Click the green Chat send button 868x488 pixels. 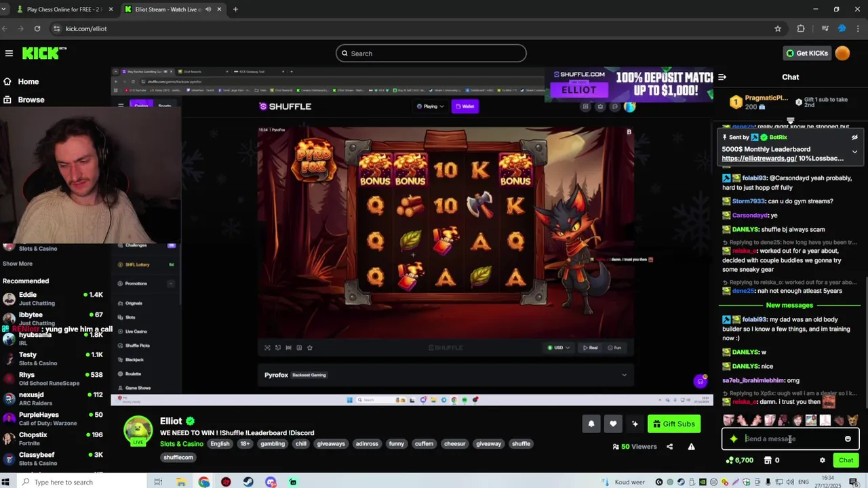pyautogui.click(x=846, y=460)
